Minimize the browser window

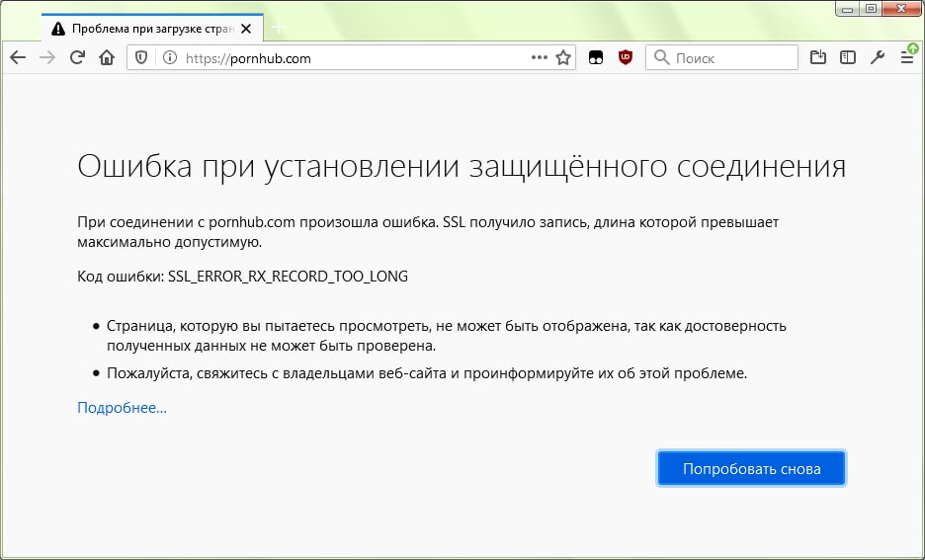[x=848, y=8]
